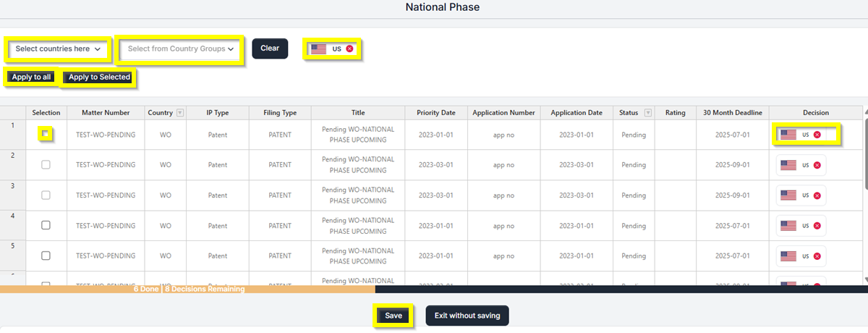Remove US tag in top selection chip
868x333 pixels.
click(350, 49)
